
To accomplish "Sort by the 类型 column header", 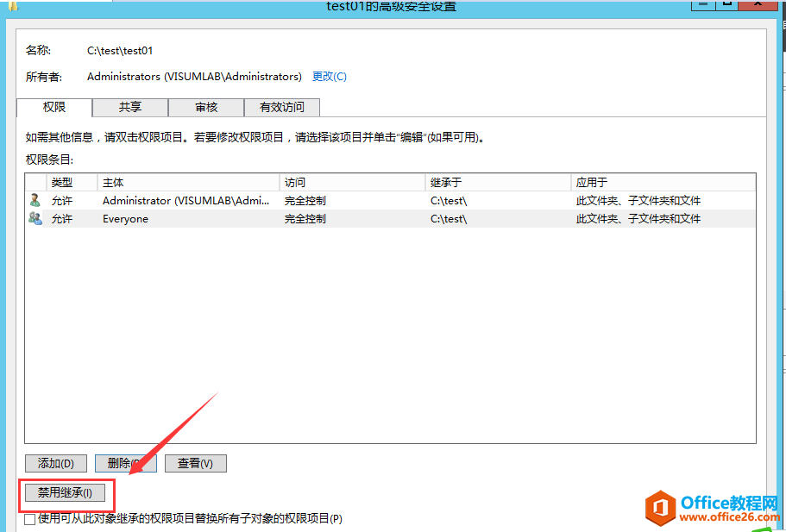I will pos(62,183).
